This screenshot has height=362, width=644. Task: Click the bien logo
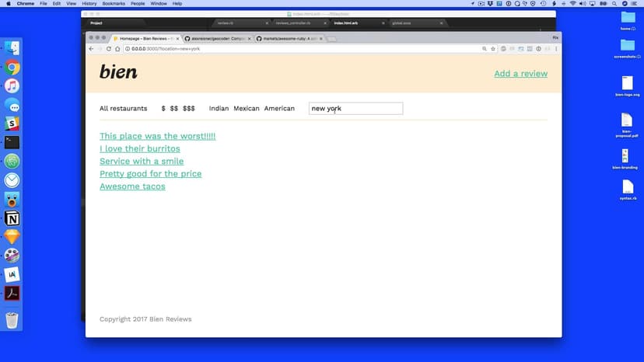(x=118, y=72)
